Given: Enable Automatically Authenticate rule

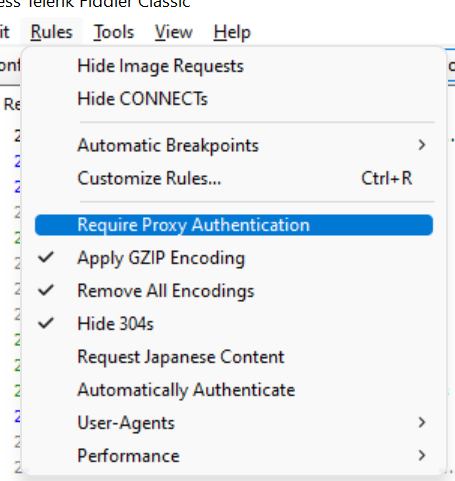Looking at the screenshot, I should (x=234, y=390).
